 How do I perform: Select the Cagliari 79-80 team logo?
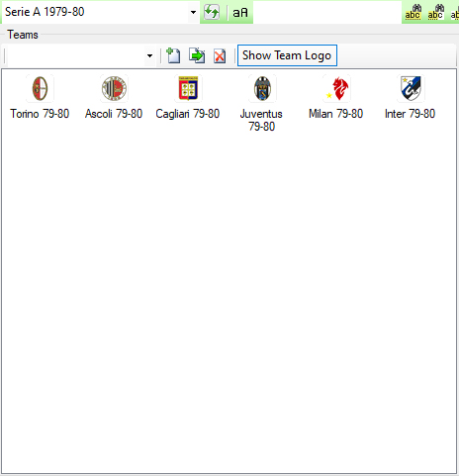coord(188,88)
